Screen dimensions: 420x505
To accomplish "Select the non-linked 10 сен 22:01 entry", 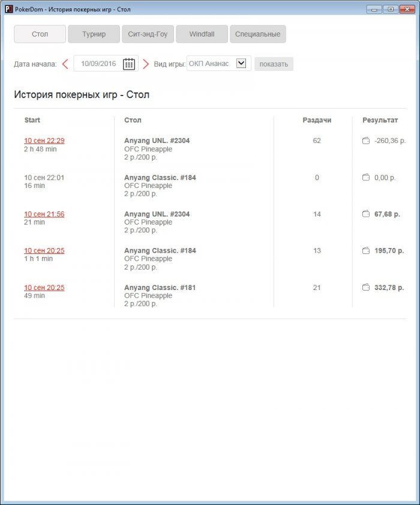I will coord(44,178).
